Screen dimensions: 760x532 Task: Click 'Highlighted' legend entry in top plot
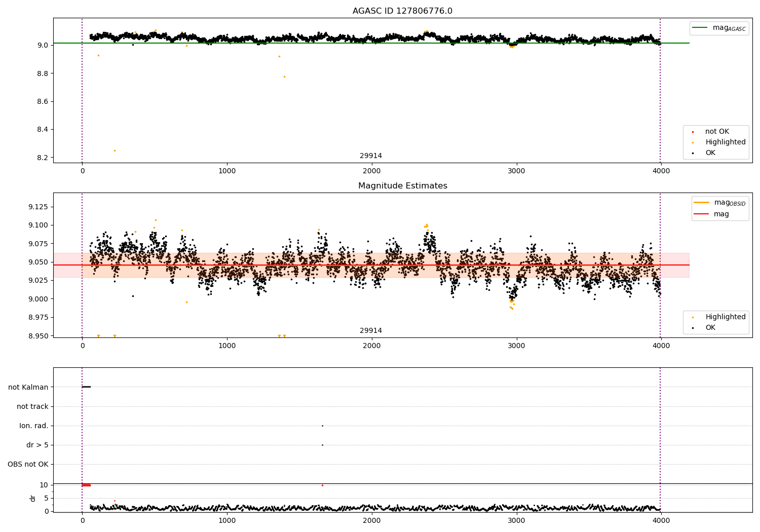pos(725,142)
